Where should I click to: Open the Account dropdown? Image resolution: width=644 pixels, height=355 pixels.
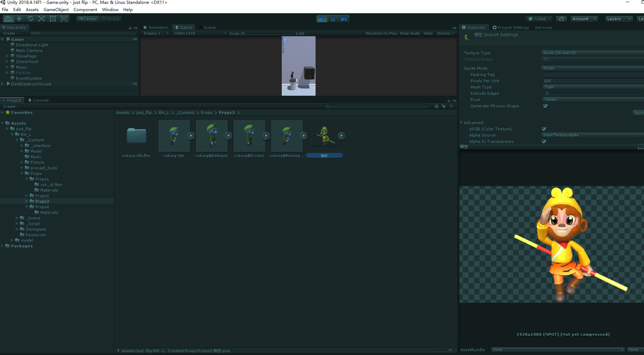[x=584, y=19]
